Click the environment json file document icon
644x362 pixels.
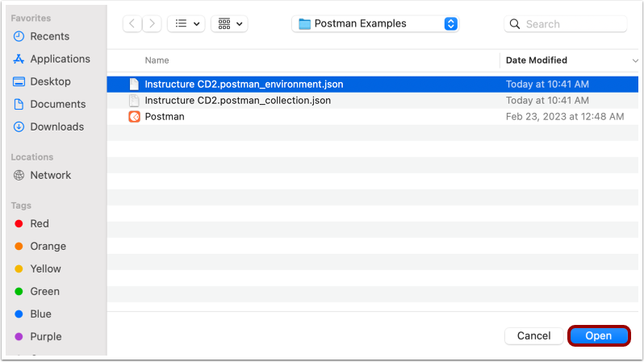[134, 84]
